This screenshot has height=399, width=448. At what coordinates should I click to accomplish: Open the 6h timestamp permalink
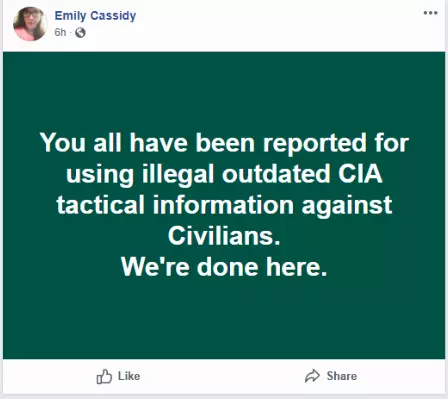(x=60, y=32)
